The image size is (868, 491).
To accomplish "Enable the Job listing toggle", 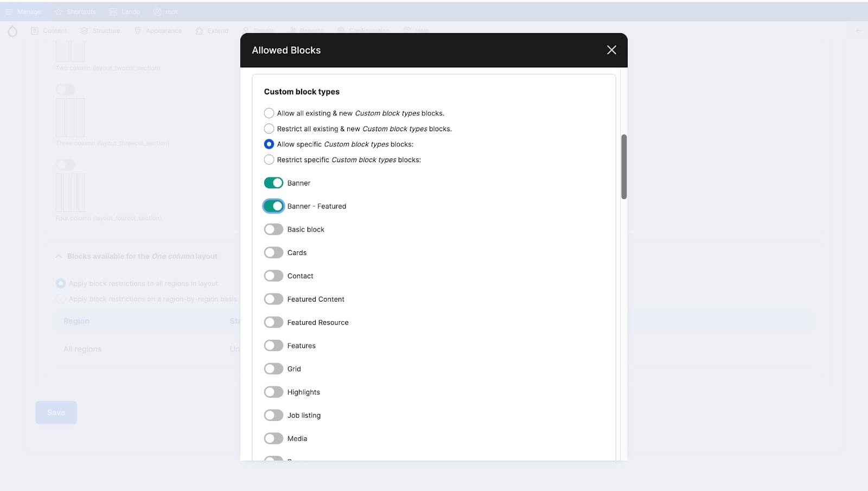I will [273, 416].
